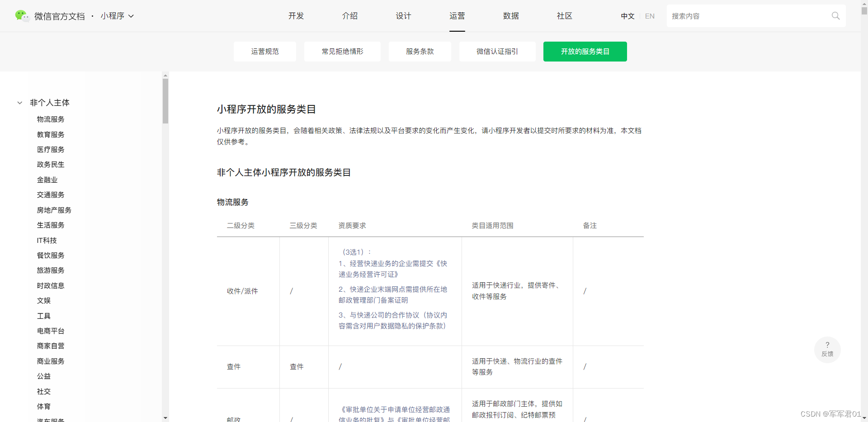868x422 pixels.
Task: Click 查件 in the 三级分类 column
Action: click(x=297, y=367)
